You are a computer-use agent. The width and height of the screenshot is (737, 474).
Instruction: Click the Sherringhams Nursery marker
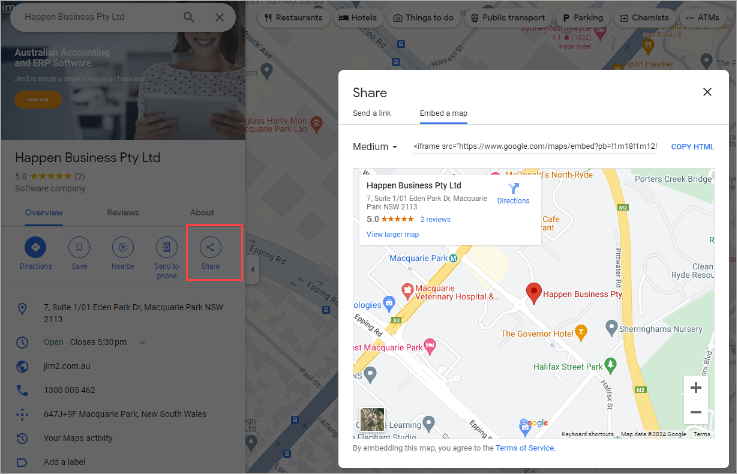[611, 328]
